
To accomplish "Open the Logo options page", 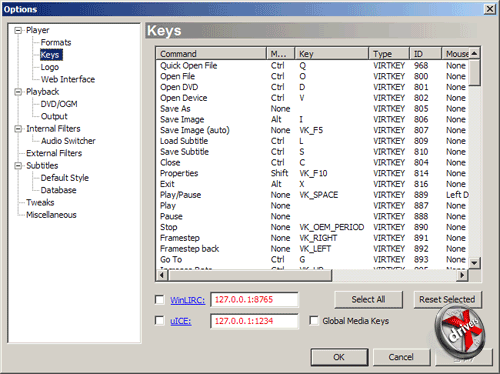I will click(50, 67).
